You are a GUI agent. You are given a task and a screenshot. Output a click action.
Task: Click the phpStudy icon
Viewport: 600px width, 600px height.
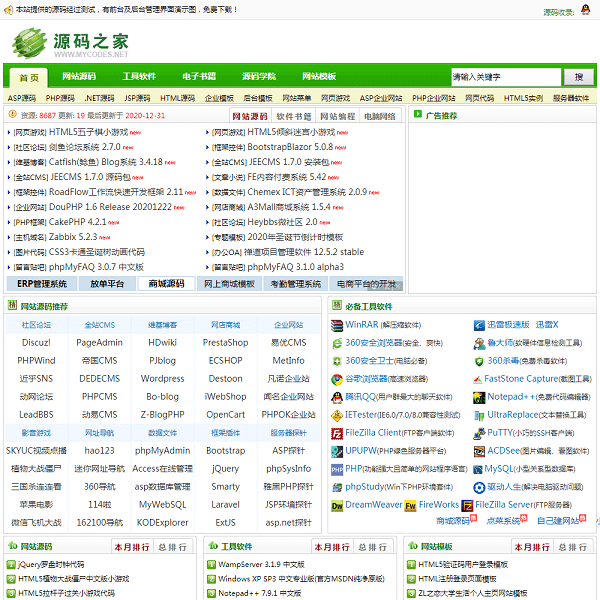[x=337, y=488]
